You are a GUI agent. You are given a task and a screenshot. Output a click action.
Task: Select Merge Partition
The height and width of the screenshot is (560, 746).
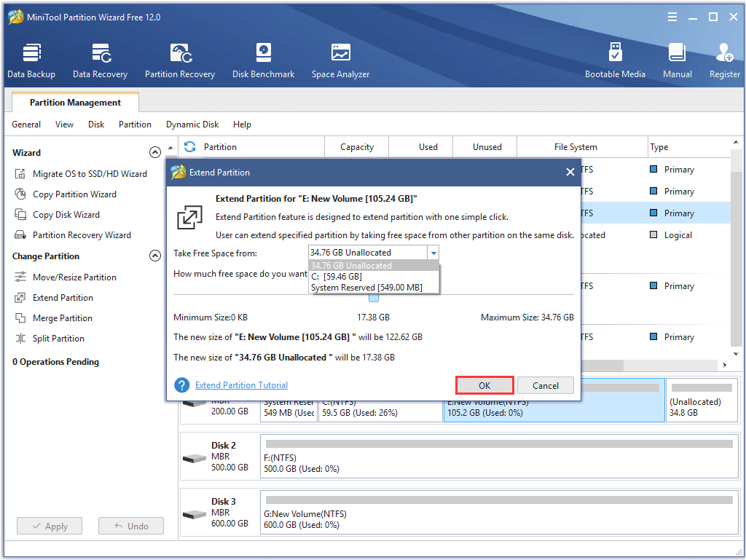(x=53, y=318)
